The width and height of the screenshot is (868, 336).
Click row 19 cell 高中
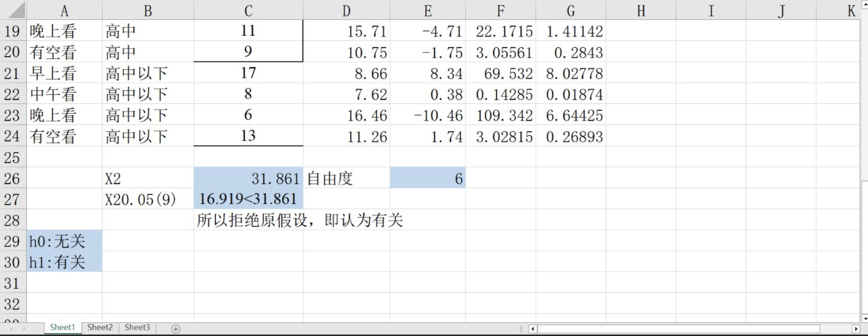(148, 31)
